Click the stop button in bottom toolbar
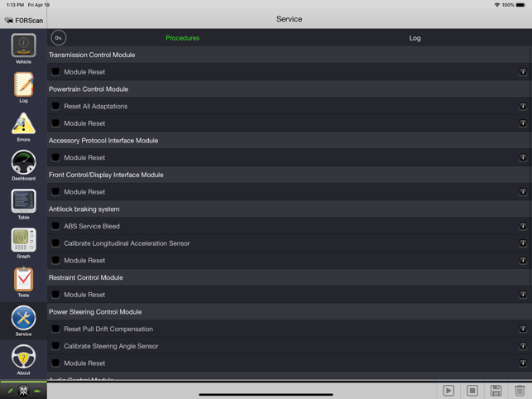The height and width of the screenshot is (399, 532). pyautogui.click(x=472, y=391)
